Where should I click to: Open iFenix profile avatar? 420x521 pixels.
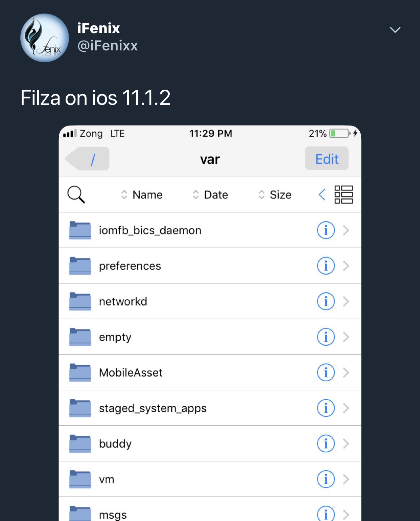(x=45, y=38)
